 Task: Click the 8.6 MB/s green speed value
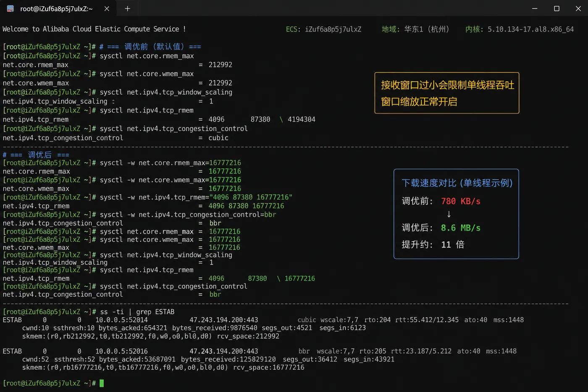pyautogui.click(x=461, y=228)
